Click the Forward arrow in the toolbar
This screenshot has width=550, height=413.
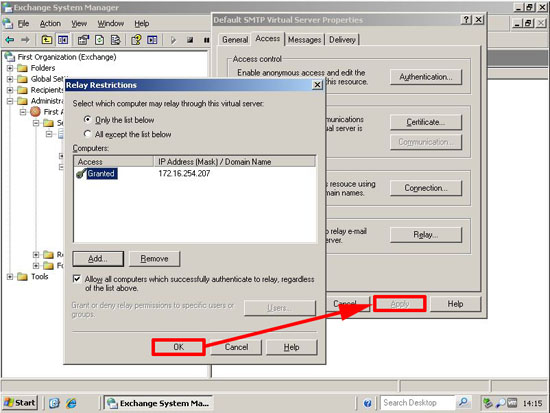(25, 40)
